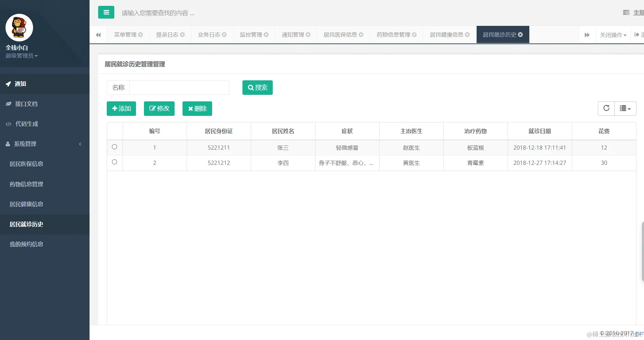Click the cell 板蓝根

tap(476, 148)
